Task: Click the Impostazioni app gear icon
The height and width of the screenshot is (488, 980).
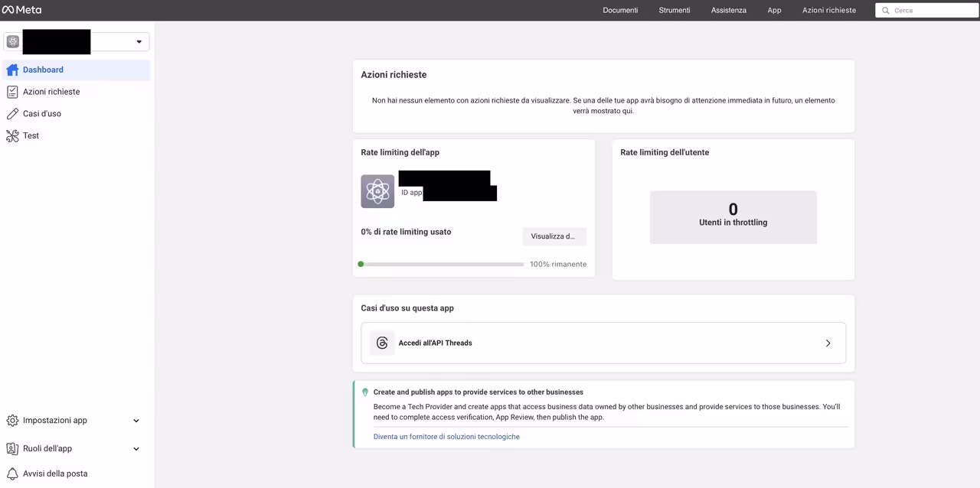Action: [x=12, y=421]
